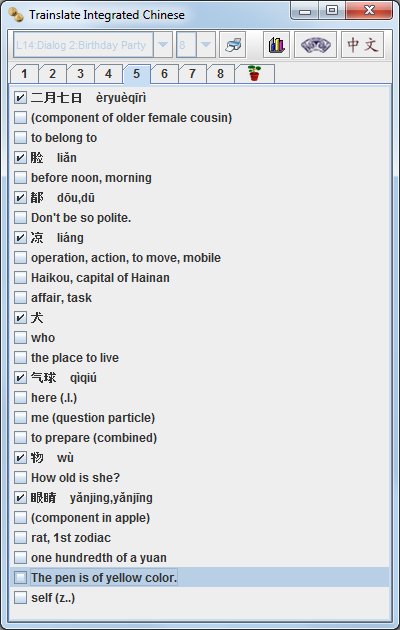Screen dimensions: 400x630
Task: Switch to tab 3
Action: (x=80, y=74)
